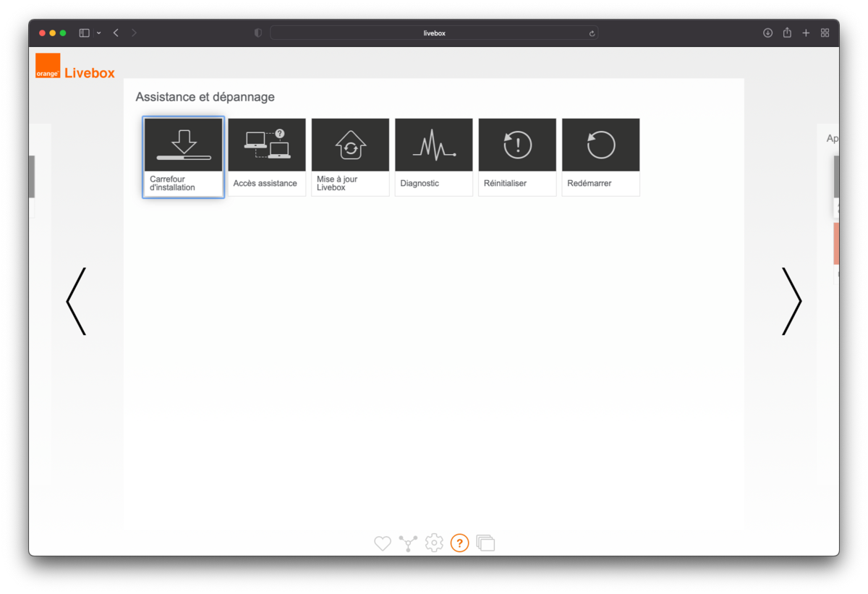Open the Diagnostic tile
Viewport: 868px width, 594px height.
coord(434,157)
